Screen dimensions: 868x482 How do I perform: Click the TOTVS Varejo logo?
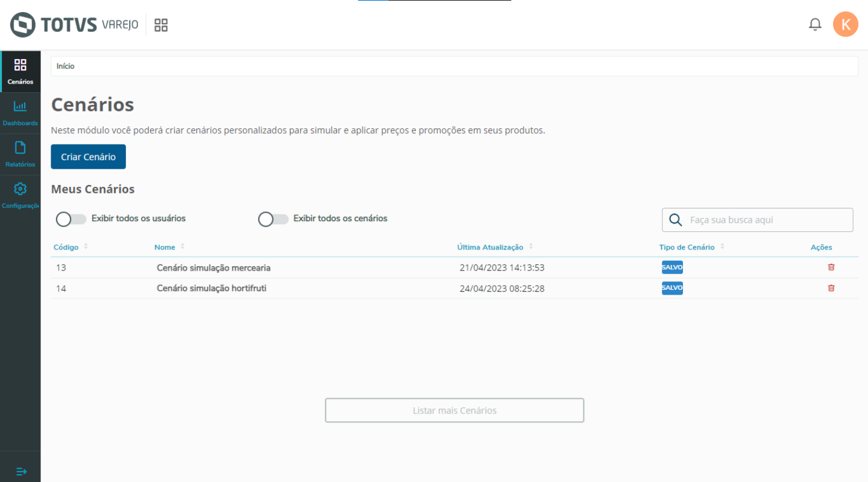[x=74, y=25]
